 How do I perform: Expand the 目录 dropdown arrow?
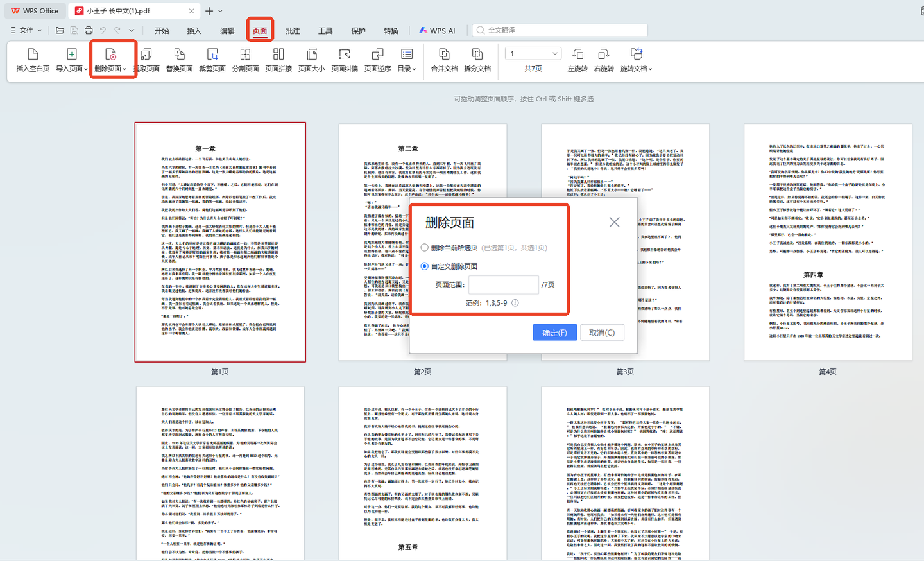(415, 69)
